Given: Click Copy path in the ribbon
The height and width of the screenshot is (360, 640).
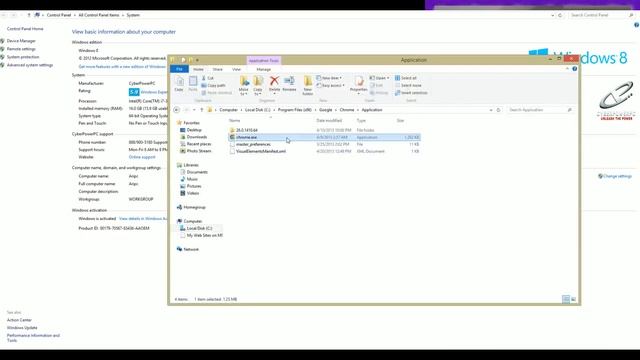Looking at the screenshot, I should coord(213,85).
